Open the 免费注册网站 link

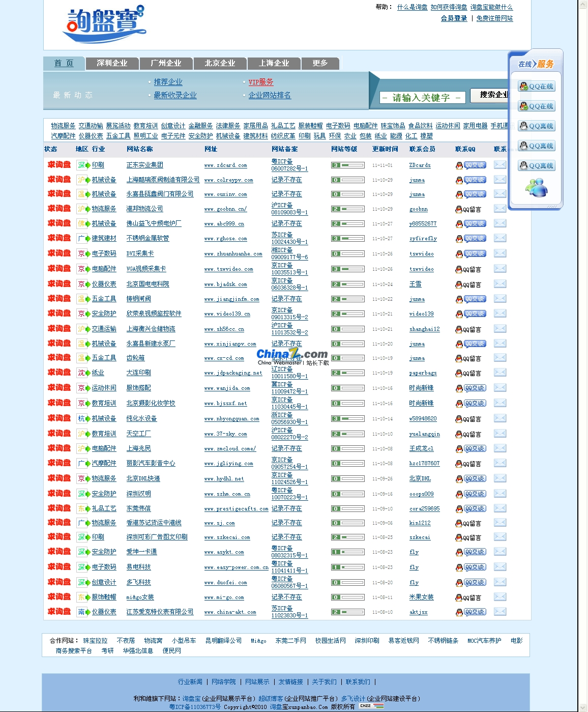point(494,18)
